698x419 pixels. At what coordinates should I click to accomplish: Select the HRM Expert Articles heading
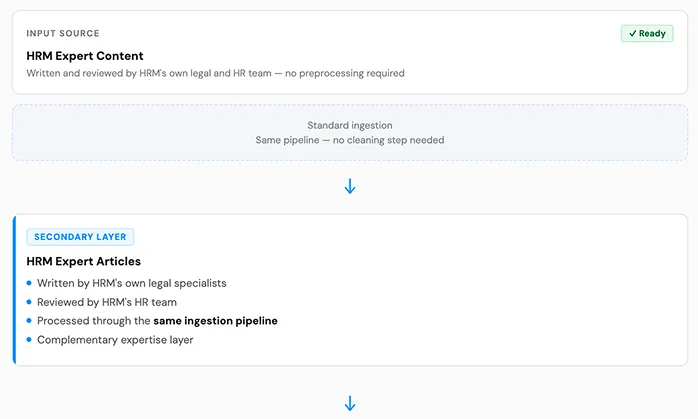[x=83, y=261]
